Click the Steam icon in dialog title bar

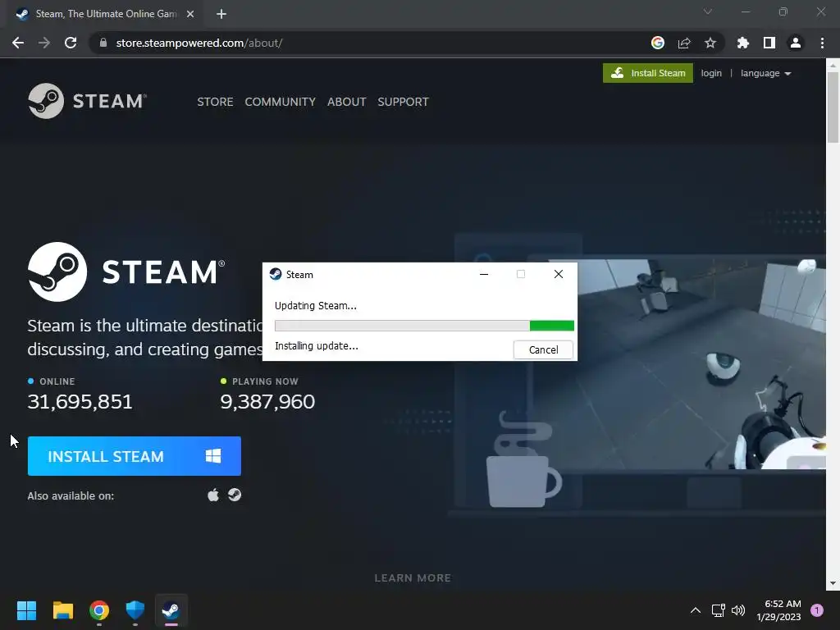coord(276,274)
